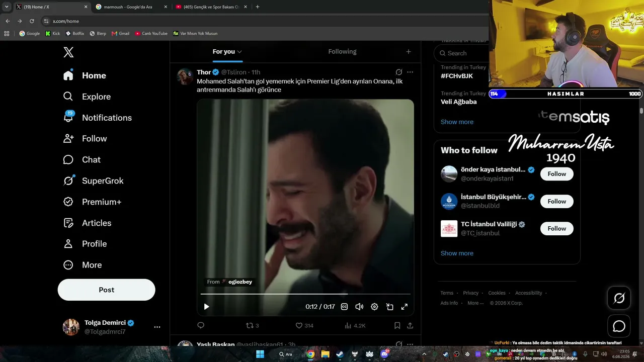Open the tab search dropdown arrow
This screenshot has height=362, width=644.
tap(7, 7)
